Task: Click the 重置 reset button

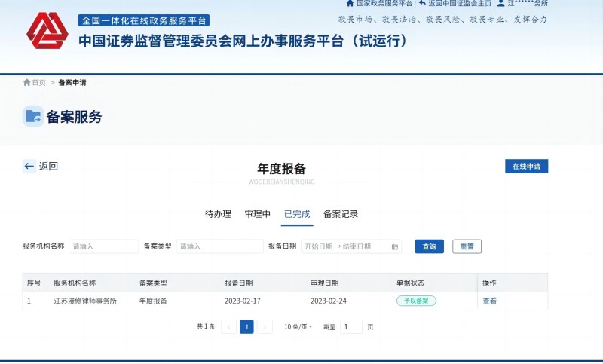Action: (x=467, y=246)
